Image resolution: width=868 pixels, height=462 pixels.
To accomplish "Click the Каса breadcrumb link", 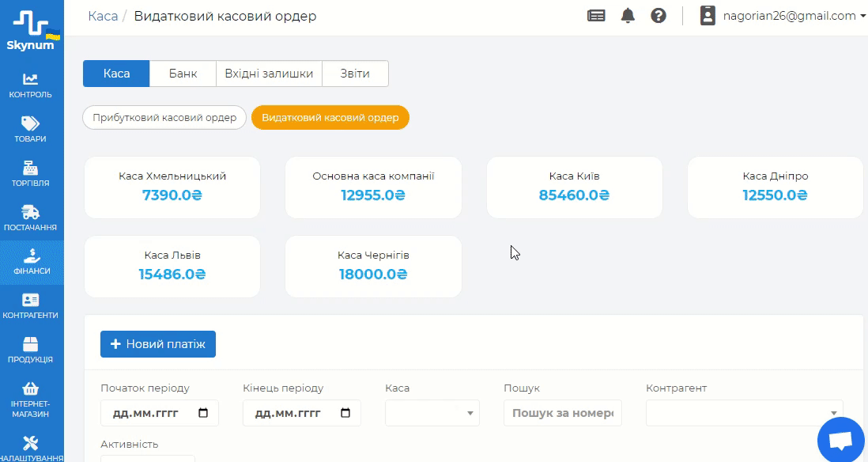I will coord(103,16).
